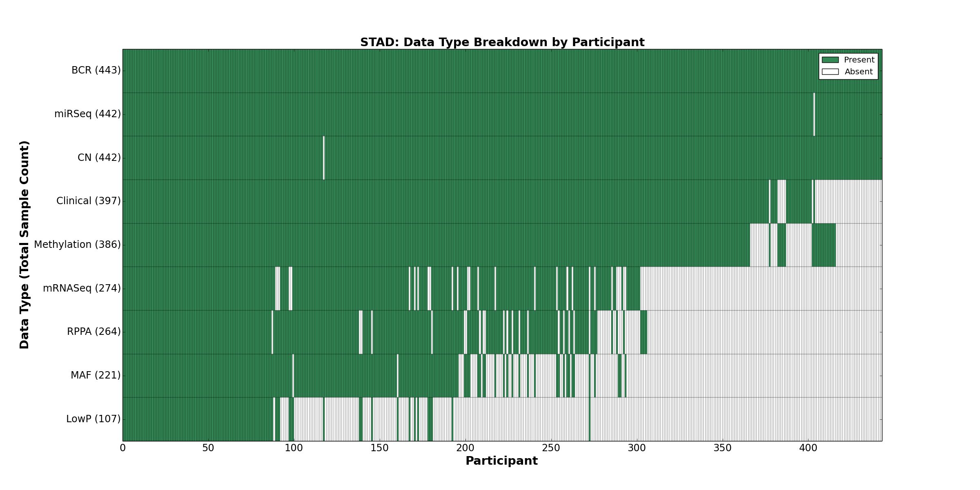Click the Present legend label
Image resolution: width=980 pixels, height=490 pixels.
[859, 60]
